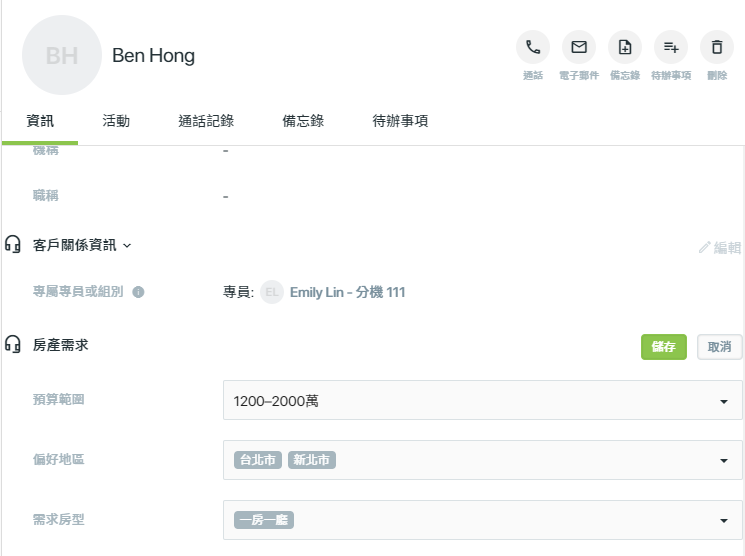745x556 pixels.
Task: Open the 備忘錄 tab
Action: coord(303,121)
